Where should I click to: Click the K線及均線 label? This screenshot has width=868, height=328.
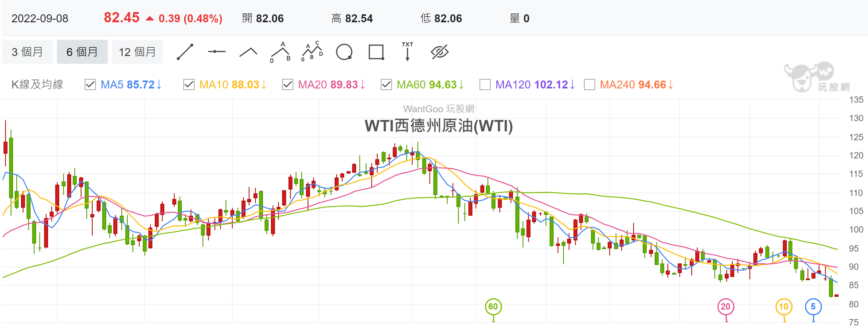pyautogui.click(x=37, y=85)
